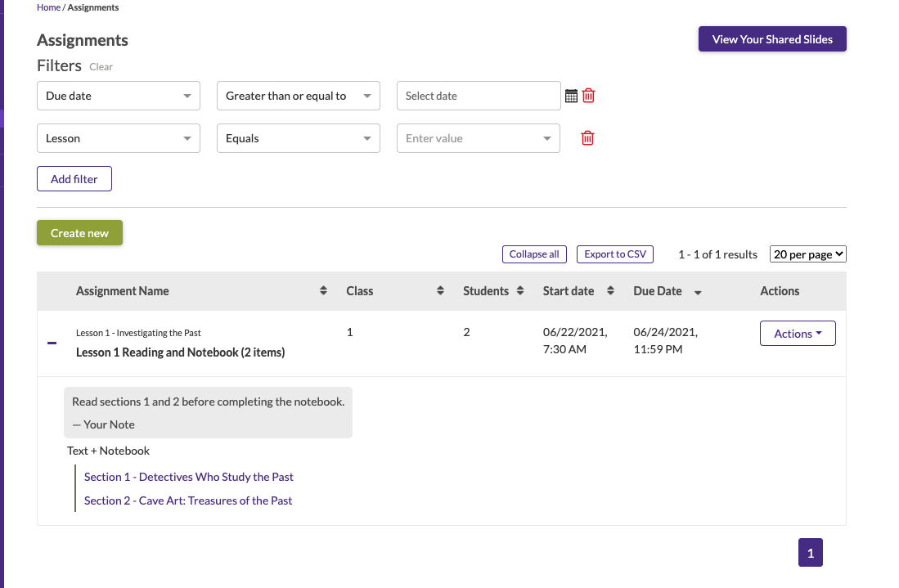Screen dimensions: 899x588
Task: Sort by Start date column arrows
Action: click(x=610, y=291)
